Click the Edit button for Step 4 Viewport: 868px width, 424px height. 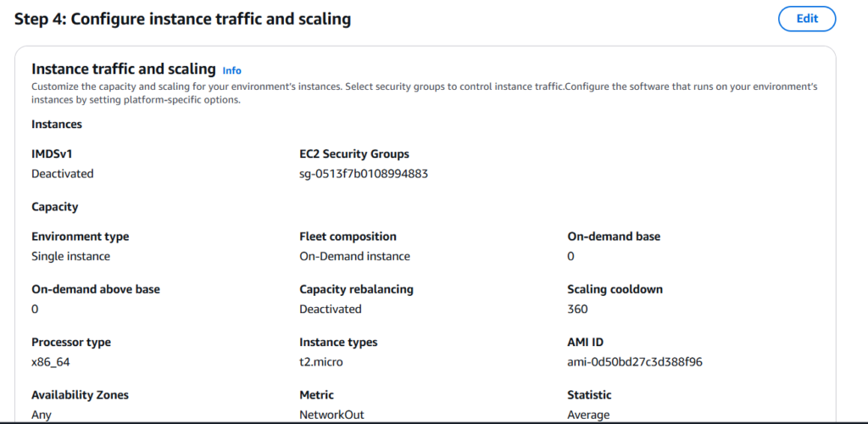coord(806,19)
